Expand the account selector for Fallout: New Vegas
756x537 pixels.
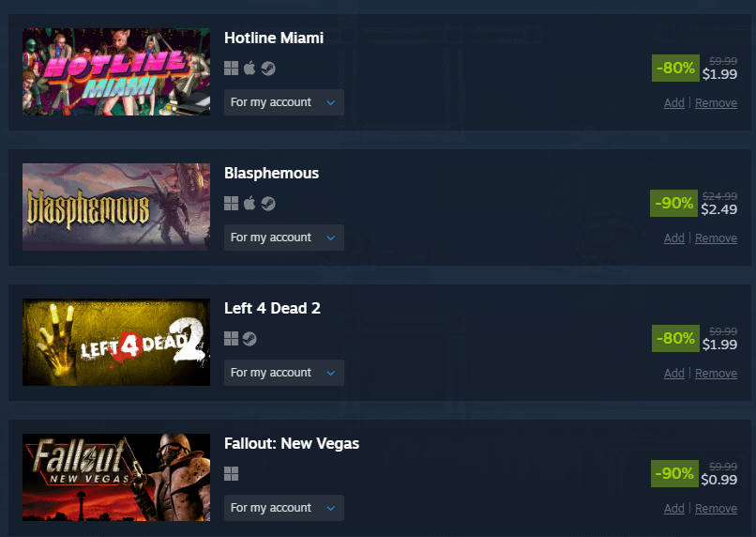click(284, 508)
